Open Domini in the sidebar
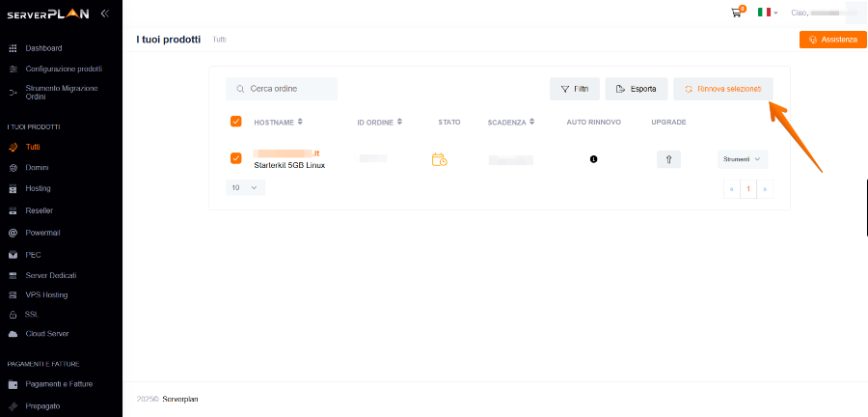 pyautogui.click(x=38, y=168)
